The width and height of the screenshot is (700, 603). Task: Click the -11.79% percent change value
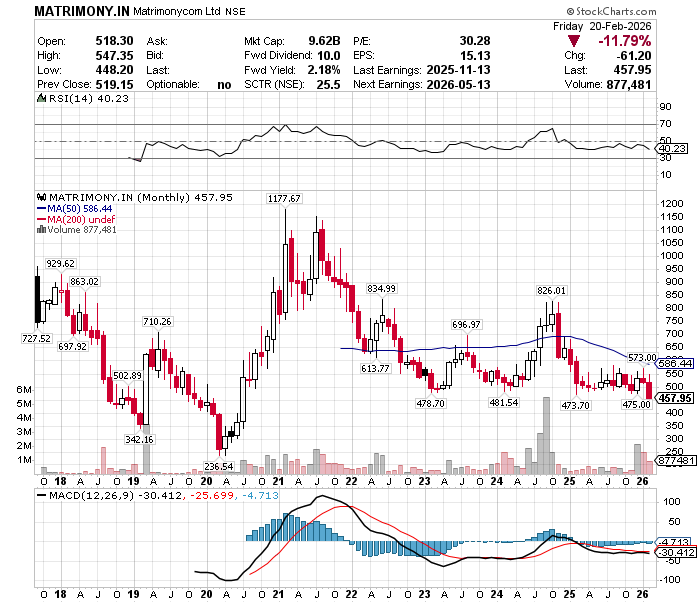pos(625,42)
